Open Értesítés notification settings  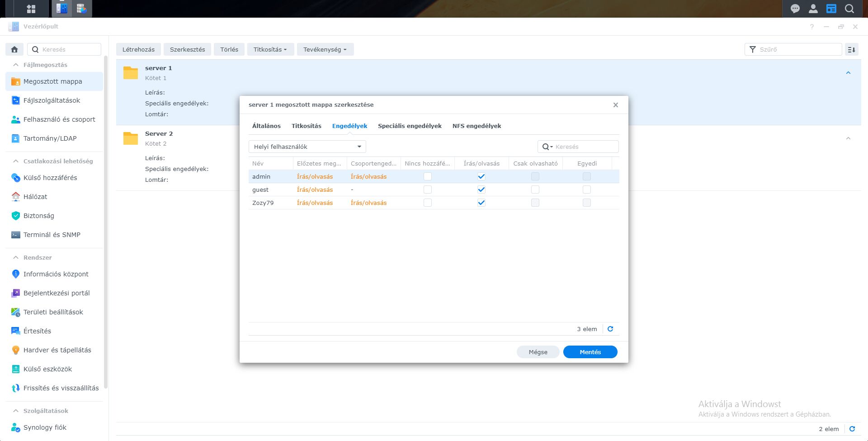(x=54, y=331)
